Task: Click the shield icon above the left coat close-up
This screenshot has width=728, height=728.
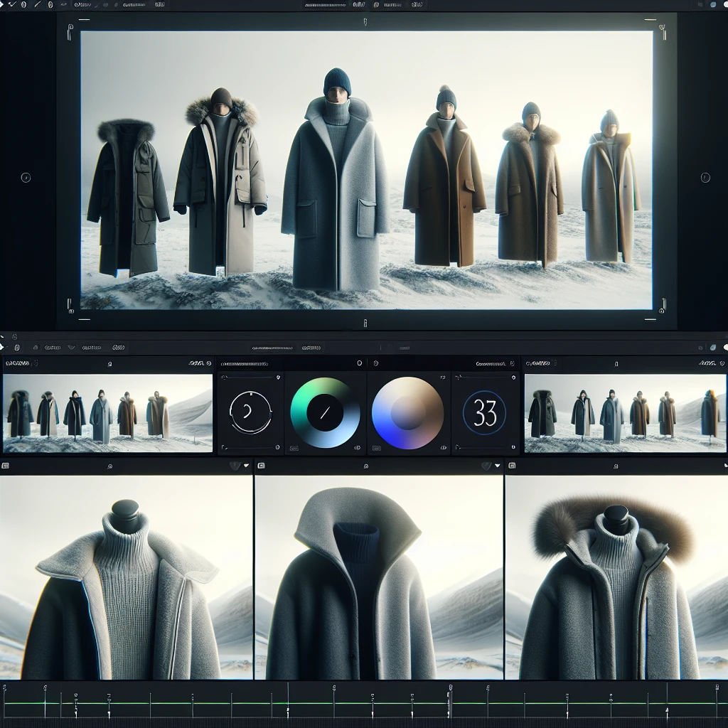Action: 235,466
